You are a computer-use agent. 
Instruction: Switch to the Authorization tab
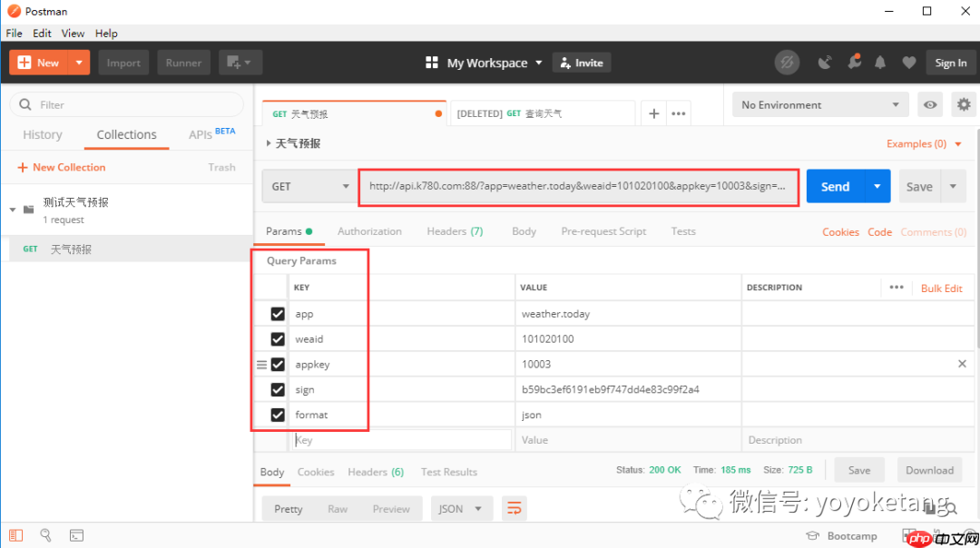click(369, 231)
